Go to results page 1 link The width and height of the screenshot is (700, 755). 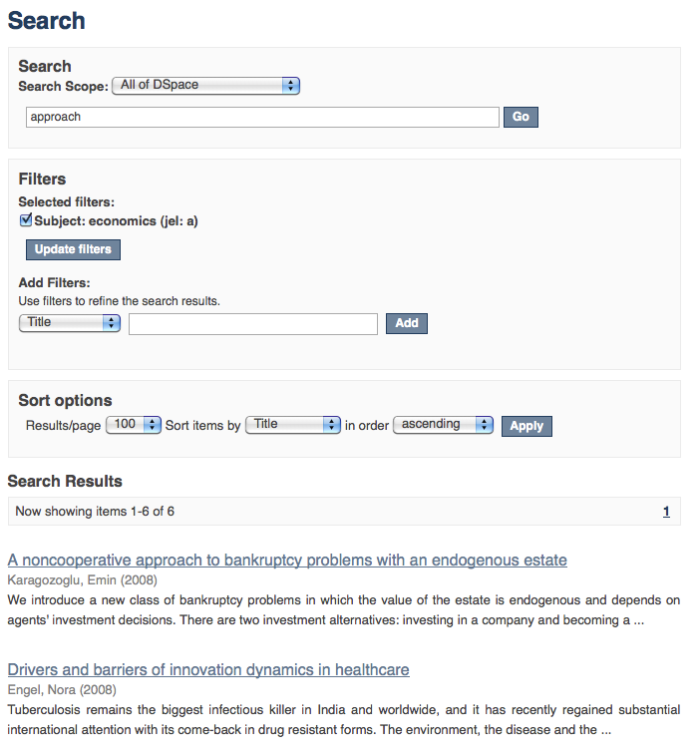tap(666, 512)
